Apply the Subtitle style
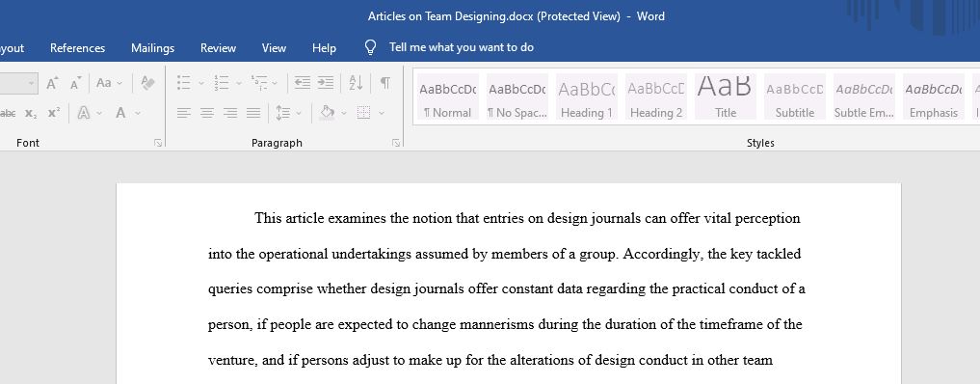 pyautogui.click(x=794, y=96)
